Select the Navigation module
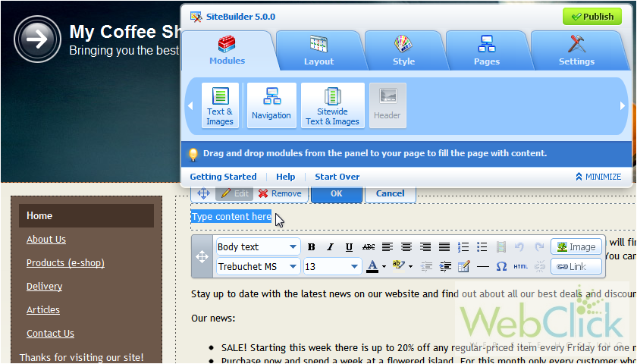This screenshot has width=637, height=364. tap(271, 105)
